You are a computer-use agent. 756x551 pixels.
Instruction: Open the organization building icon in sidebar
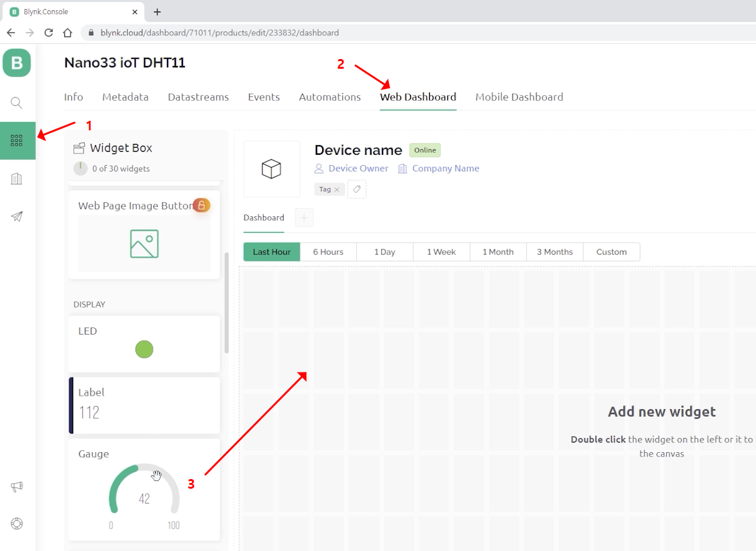[x=17, y=179]
